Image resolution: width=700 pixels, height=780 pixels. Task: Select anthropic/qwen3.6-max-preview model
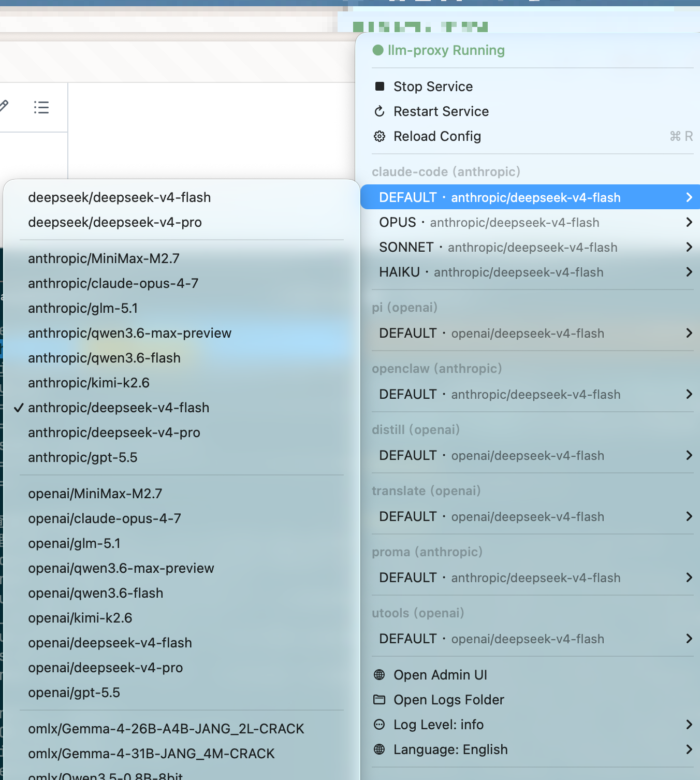[181, 333]
